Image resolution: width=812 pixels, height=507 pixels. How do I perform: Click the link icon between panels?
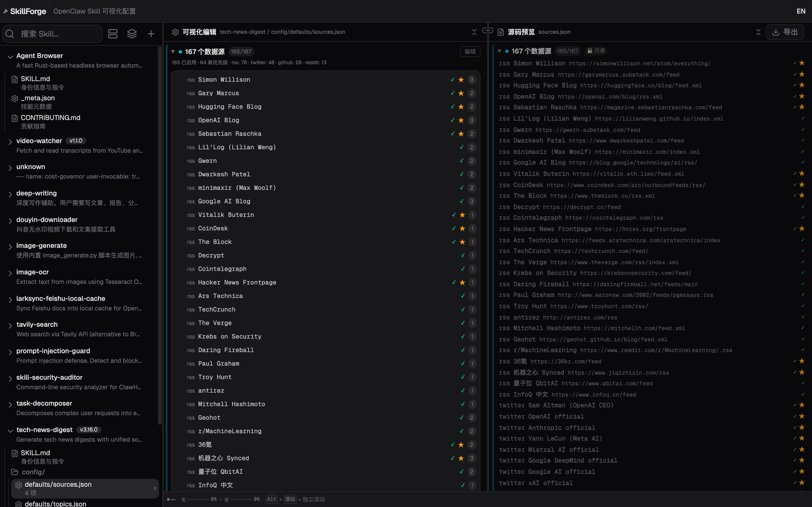pyautogui.click(x=487, y=31)
